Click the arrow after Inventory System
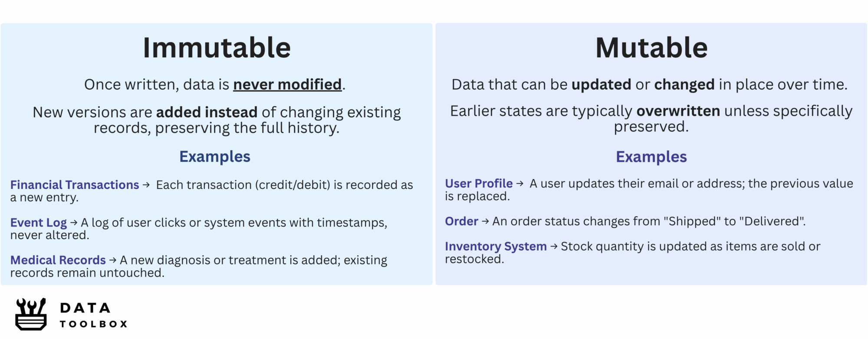 tap(554, 247)
